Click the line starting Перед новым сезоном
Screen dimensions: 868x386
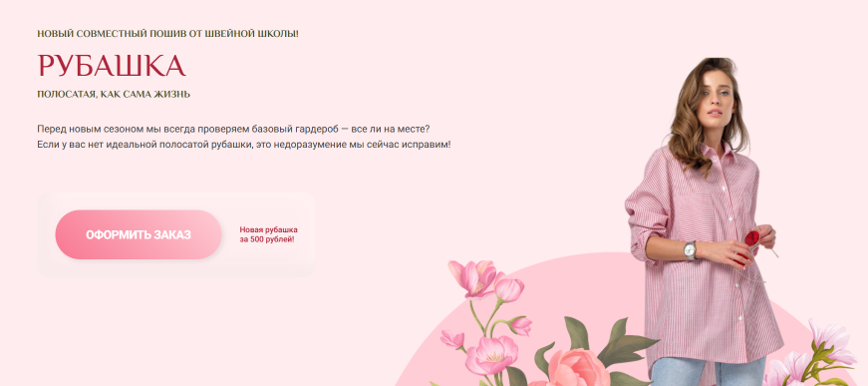233,129
